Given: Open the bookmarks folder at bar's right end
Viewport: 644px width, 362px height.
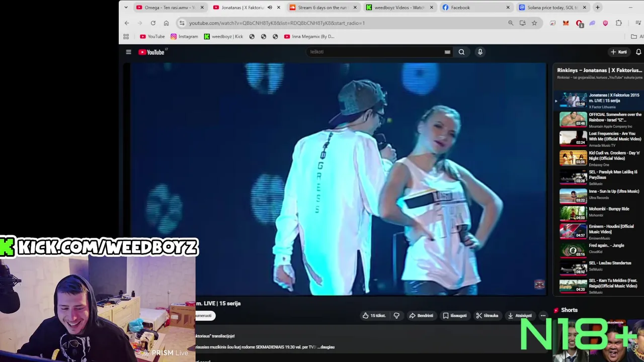Looking at the screenshot, I should pos(637,36).
